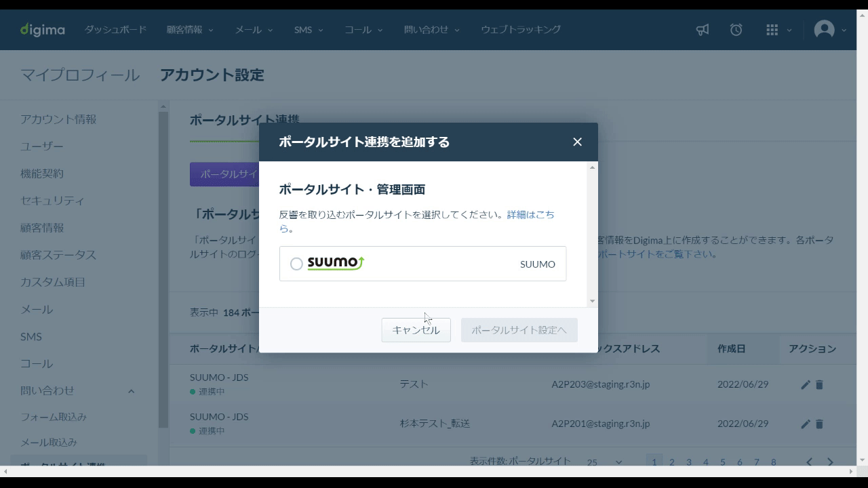This screenshot has height=488, width=868.
Task: Open the alarm clock reminders icon
Action: point(736,30)
